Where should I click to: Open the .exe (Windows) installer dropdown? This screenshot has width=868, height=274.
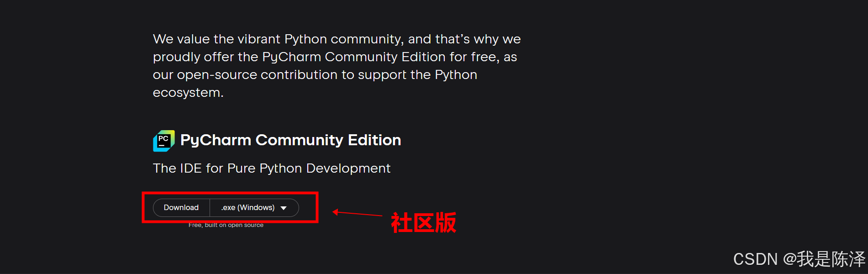254,208
